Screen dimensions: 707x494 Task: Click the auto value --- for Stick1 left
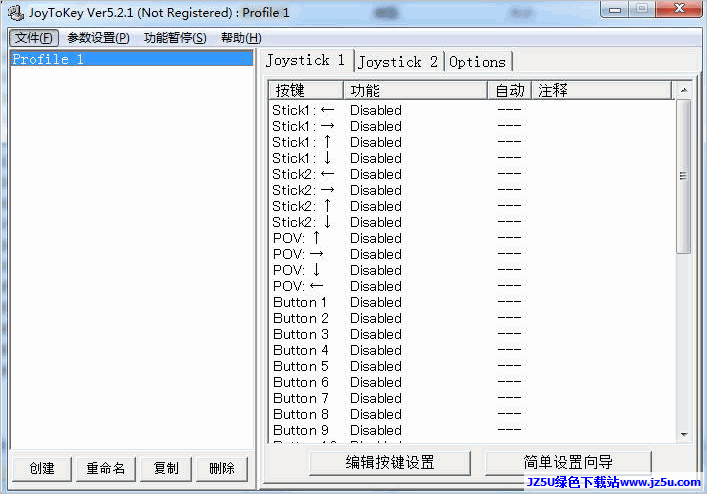(x=510, y=109)
